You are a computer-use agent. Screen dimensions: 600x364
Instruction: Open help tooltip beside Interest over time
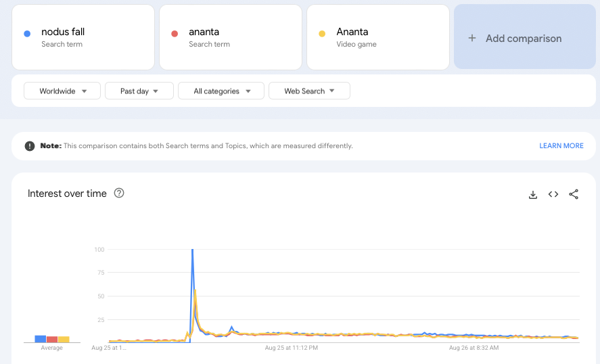[119, 193]
